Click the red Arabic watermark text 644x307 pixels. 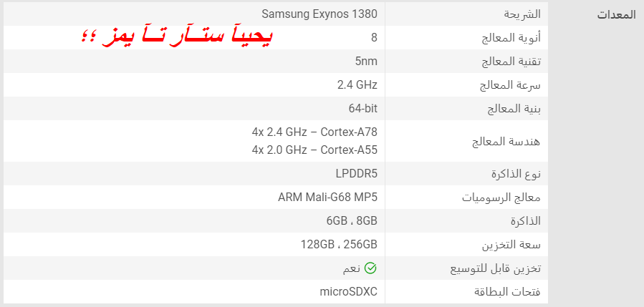pos(176,37)
